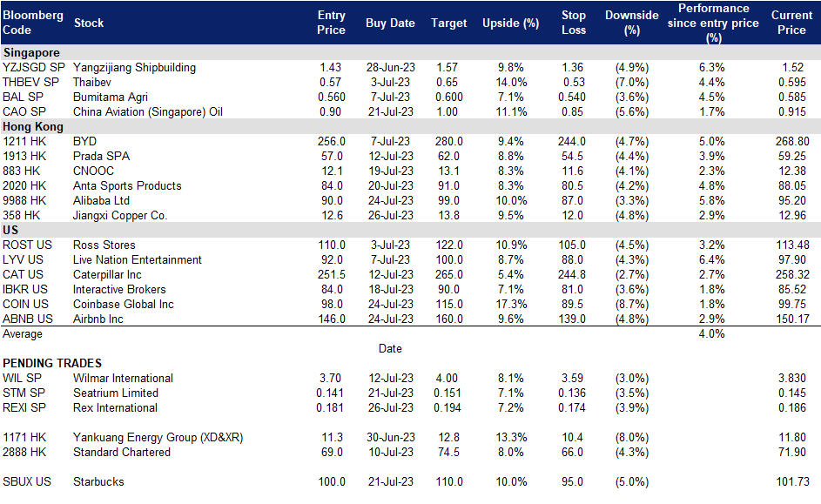Select the Current Price column header
821x504 pixels.
[x=791, y=23]
